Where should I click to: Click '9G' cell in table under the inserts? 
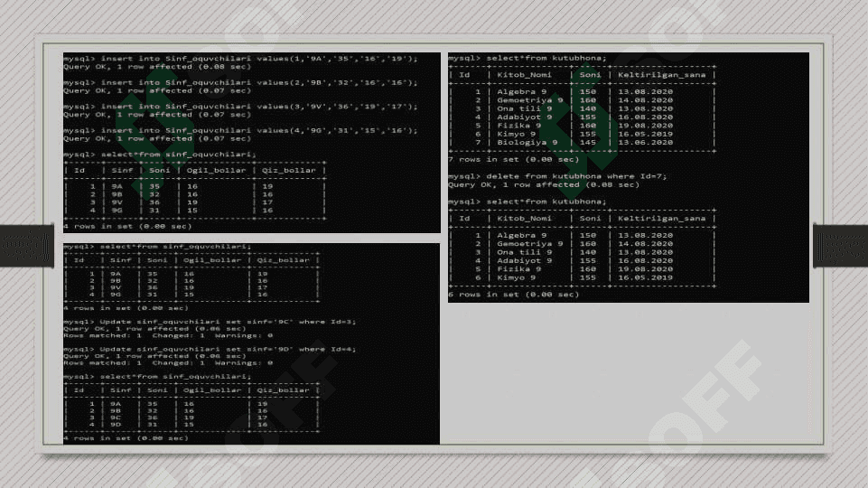click(x=117, y=211)
